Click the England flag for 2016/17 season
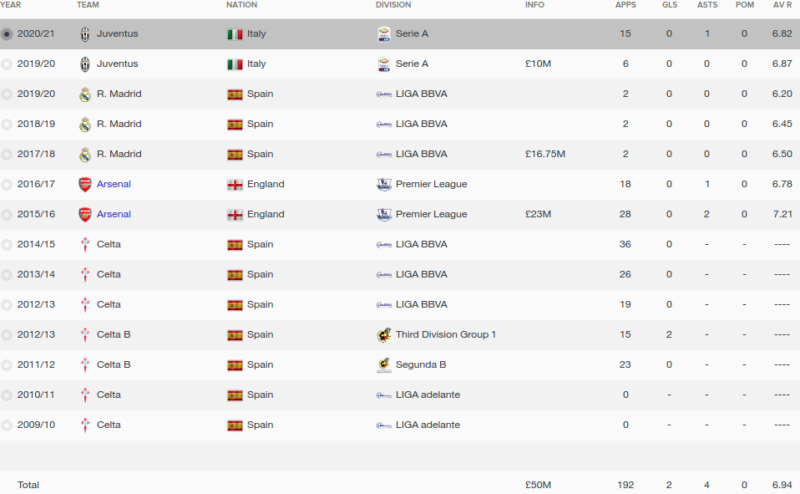Viewport: 800px width, 494px height. pyautogui.click(x=235, y=185)
